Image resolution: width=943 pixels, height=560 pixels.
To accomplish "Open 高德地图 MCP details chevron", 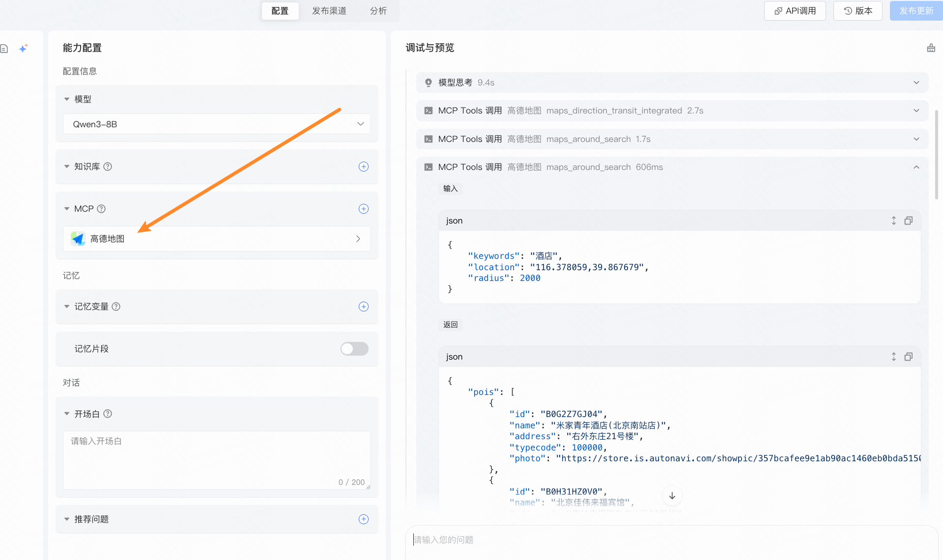I will pos(358,239).
